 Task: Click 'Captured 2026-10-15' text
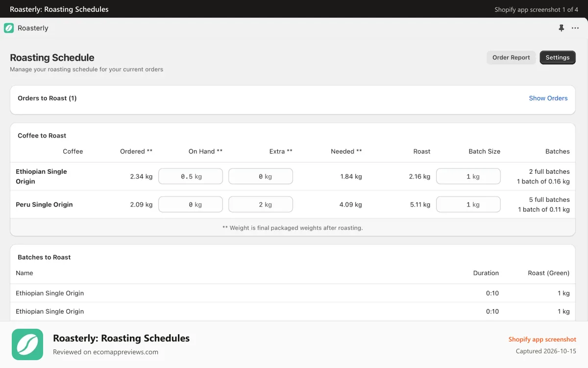click(546, 351)
